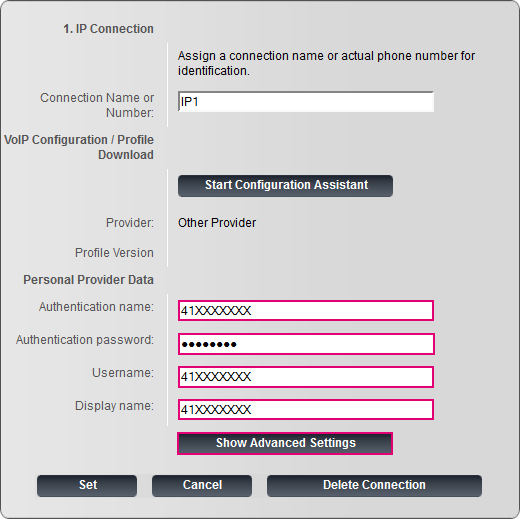Save changes with the Set button

[x=87, y=486]
